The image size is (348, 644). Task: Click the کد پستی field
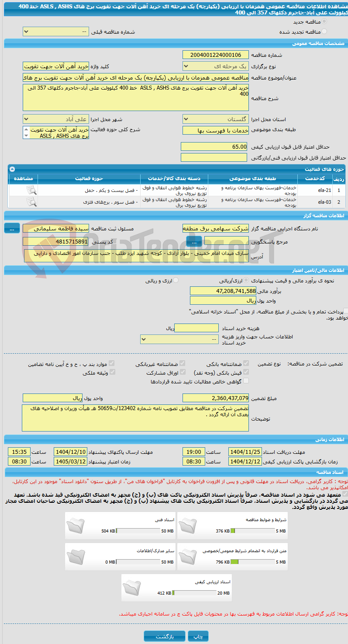pos(56,241)
